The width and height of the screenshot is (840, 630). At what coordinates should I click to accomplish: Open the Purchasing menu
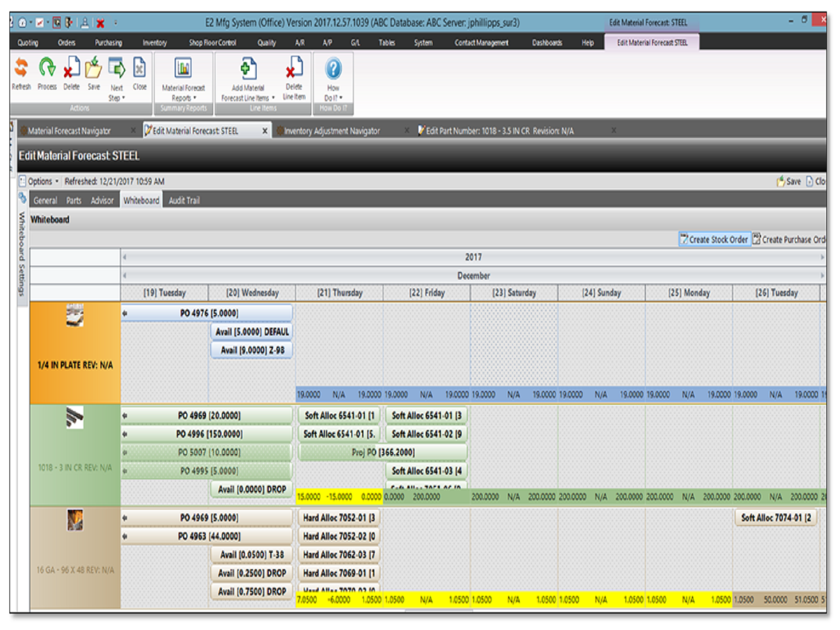108,43
